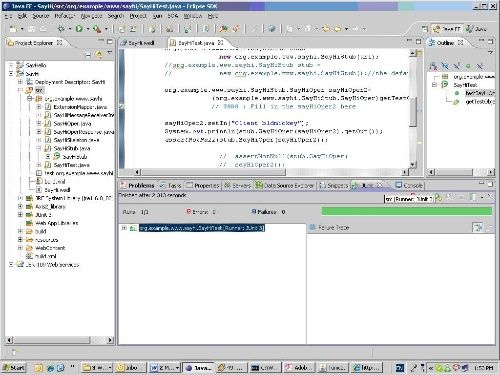500x375 pixels.
Task: Open the Snippets tab
Action: click(334, 185)
